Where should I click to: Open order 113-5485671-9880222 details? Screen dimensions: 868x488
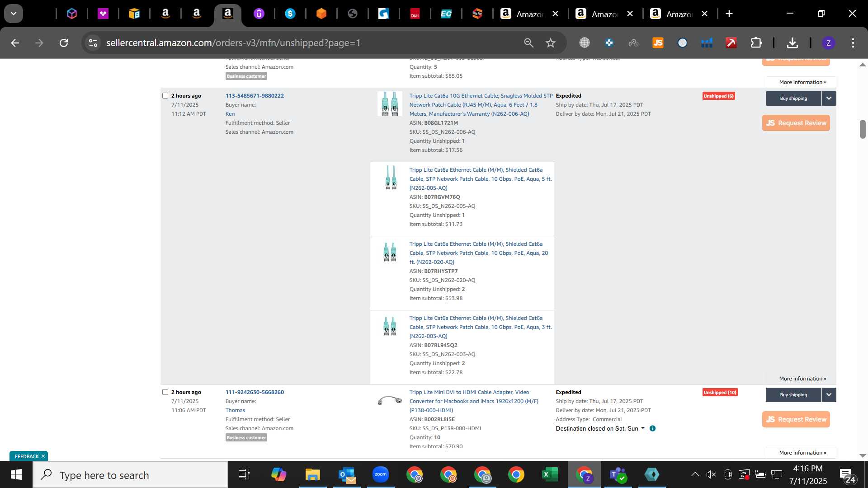pyautogui.click(x=255, y=96)
